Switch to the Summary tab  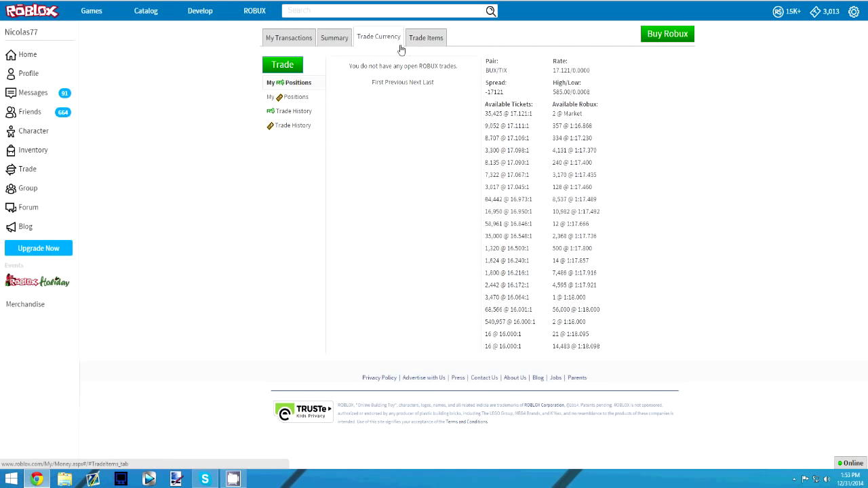coord(334,38)
